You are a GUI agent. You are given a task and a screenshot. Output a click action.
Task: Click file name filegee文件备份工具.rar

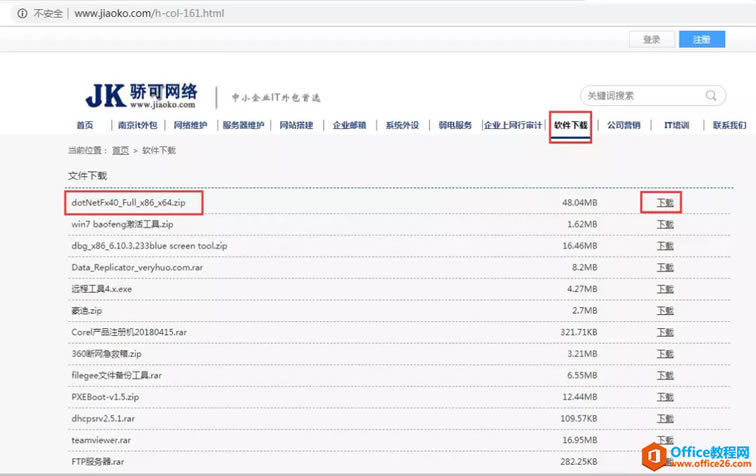pos(116,376)
